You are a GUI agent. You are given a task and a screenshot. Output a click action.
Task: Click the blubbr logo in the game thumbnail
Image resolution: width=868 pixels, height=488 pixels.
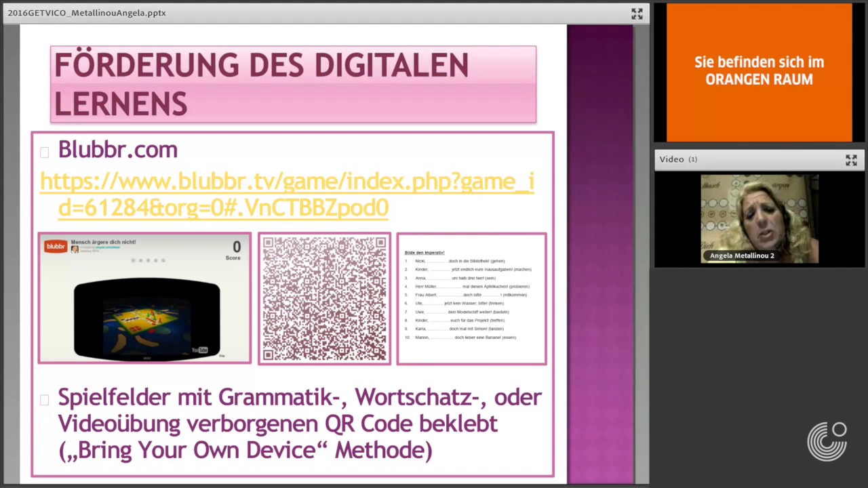click(56, 246)
